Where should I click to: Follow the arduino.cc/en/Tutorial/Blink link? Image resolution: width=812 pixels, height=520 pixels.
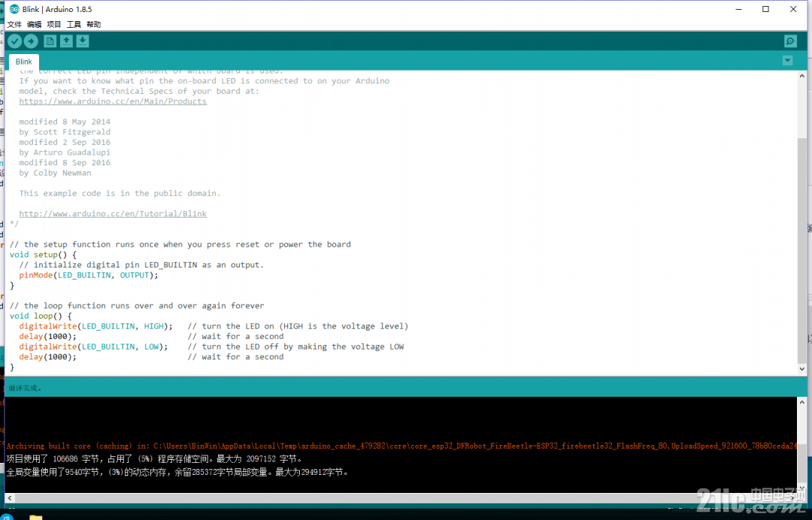(113, 213)
